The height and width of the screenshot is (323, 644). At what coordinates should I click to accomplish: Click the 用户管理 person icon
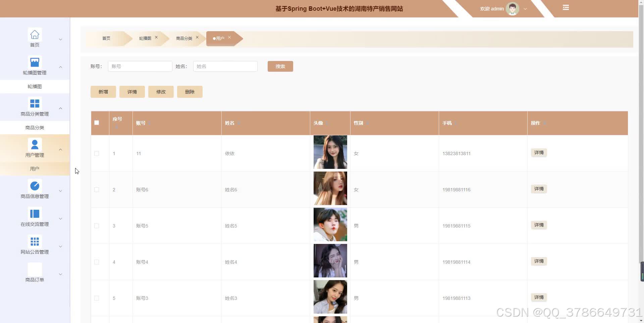35,144
